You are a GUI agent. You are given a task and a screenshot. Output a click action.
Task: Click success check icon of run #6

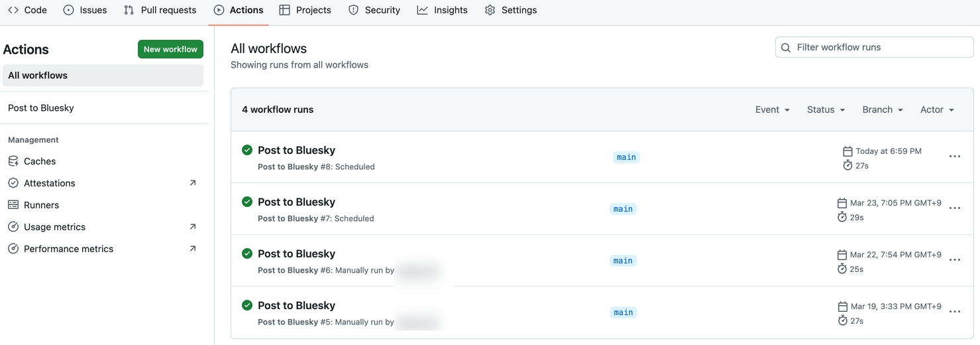[247, 253]
